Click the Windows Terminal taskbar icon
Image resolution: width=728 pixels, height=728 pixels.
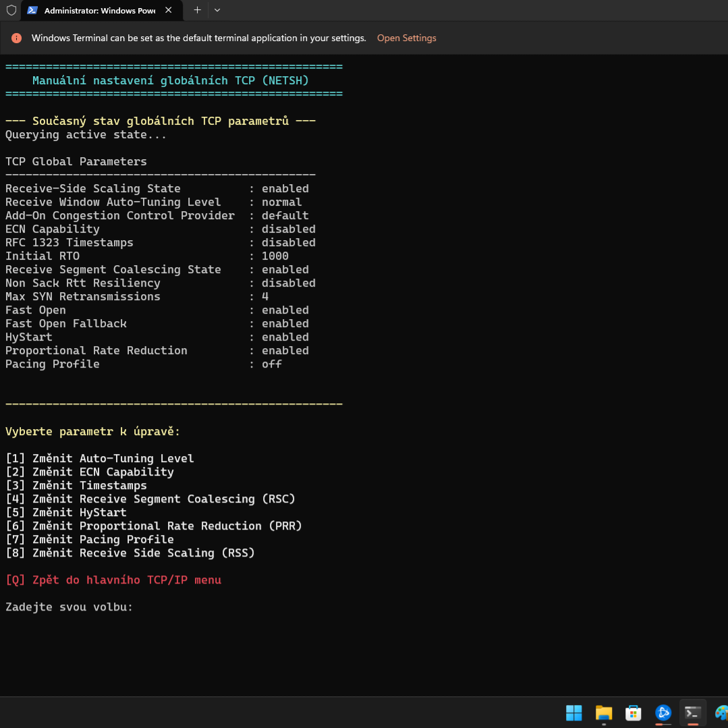point(692,712)
